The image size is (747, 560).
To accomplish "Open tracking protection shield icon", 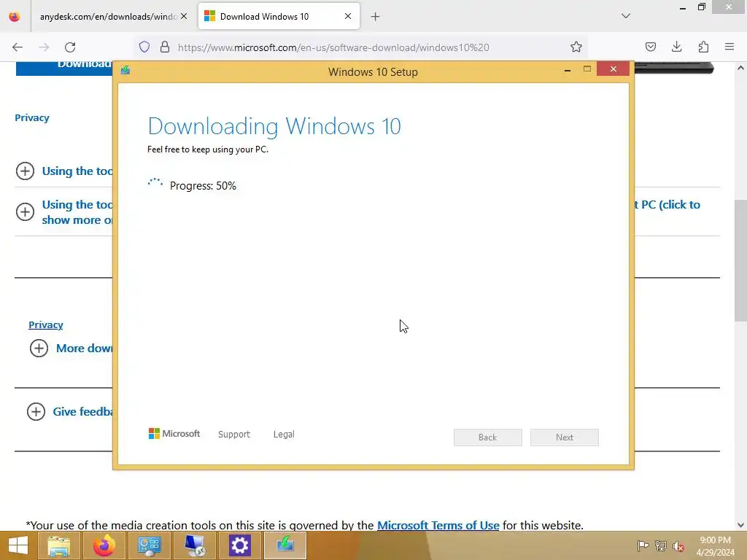I will tap(144, 47).
